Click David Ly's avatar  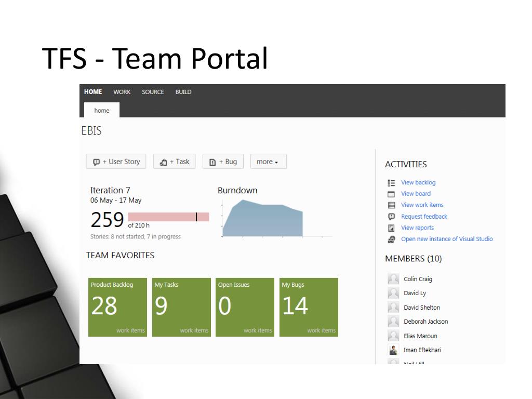tap(393, 293)
